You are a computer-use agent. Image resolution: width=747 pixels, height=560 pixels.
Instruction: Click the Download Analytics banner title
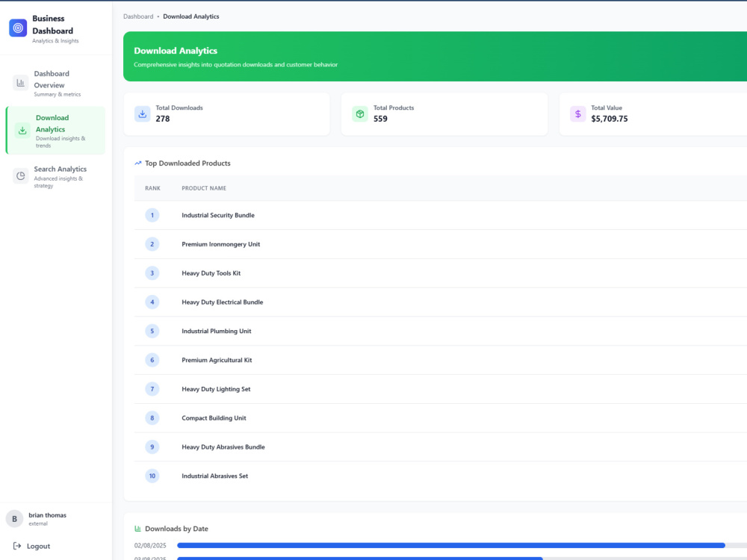click(x=176, y=51)
